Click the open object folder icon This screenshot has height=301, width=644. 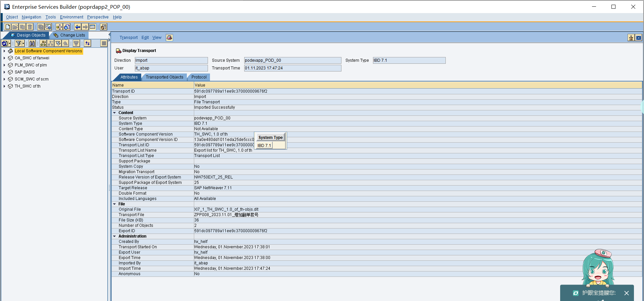(x=15, y=27)
